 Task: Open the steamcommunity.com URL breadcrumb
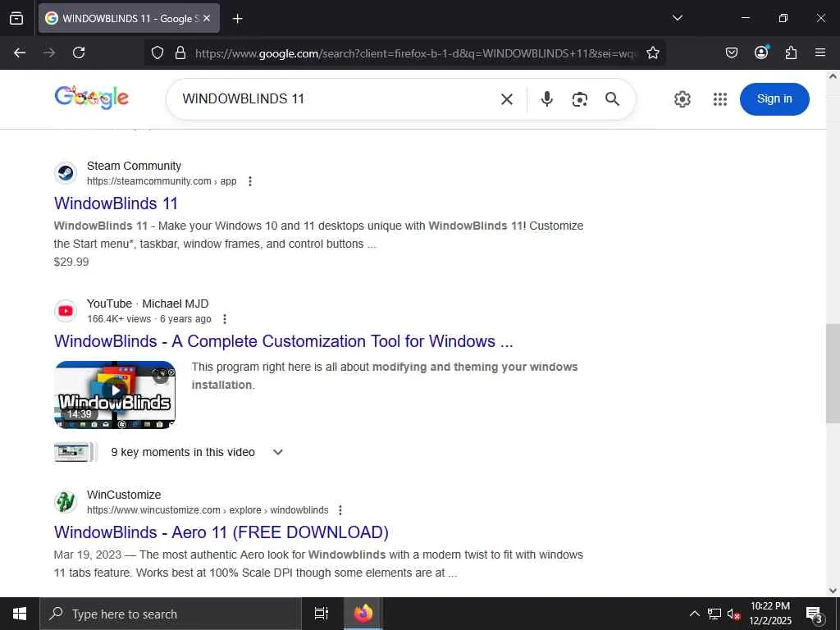[162, 181]
